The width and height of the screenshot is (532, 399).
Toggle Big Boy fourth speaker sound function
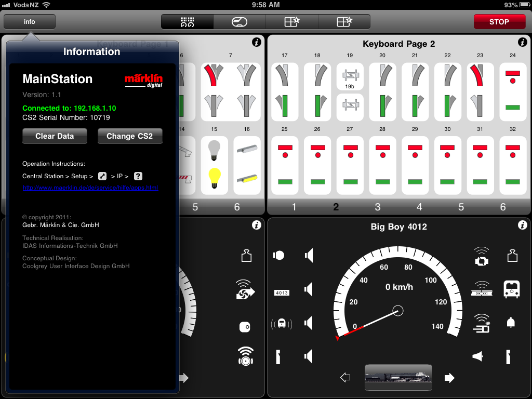309,356
